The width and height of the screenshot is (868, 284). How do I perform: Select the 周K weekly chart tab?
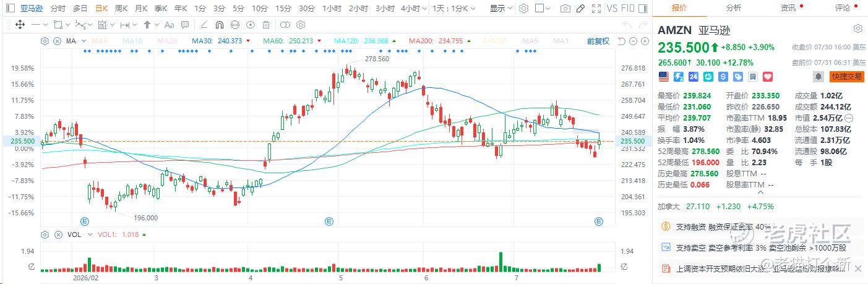(121, 9)
